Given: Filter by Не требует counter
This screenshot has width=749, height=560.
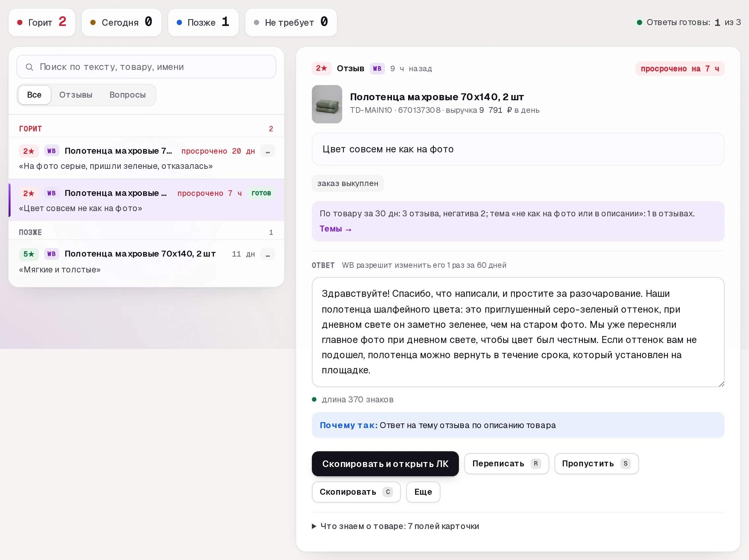Looking at the screenshot, I should point(291,22).
